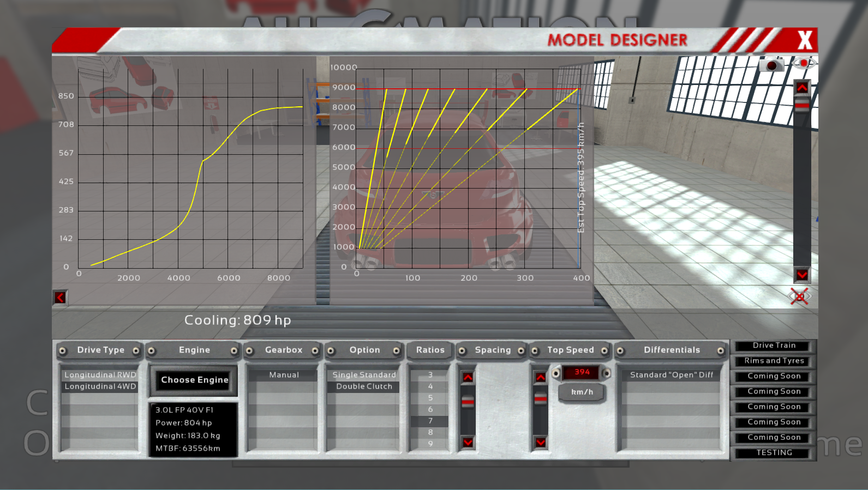This screenshot has width=868, height=490.
Task: Click the Drive Type panel header
Action: (100, 350)
